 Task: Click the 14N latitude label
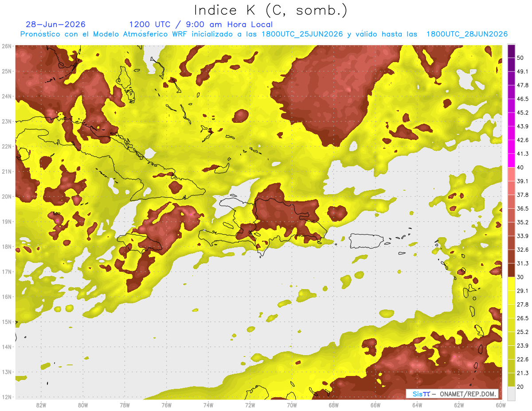tap(7, 347)
